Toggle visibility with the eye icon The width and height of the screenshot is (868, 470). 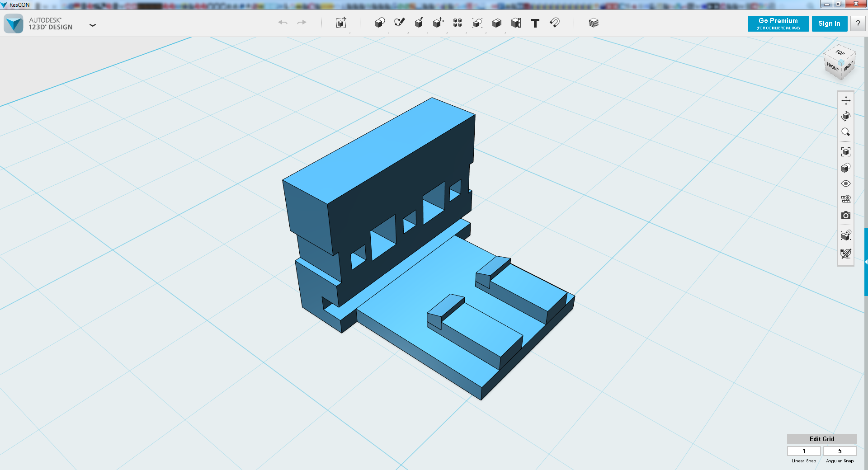[846, 183]
